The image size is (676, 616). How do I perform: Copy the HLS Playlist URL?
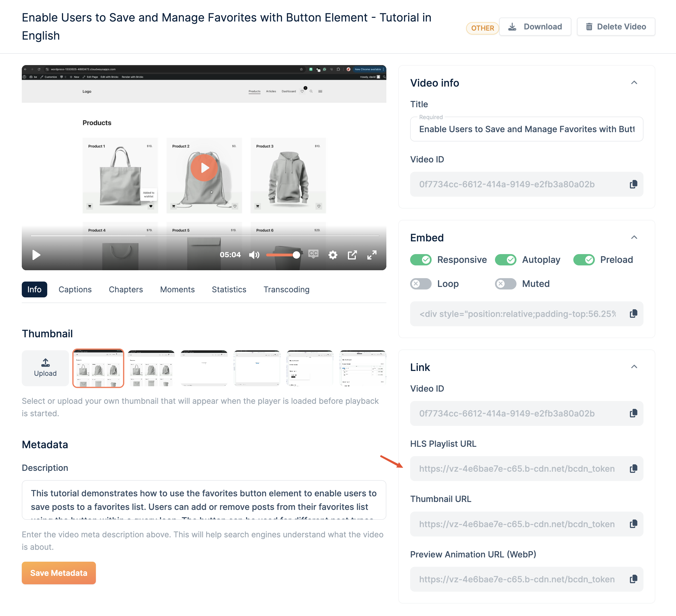pyautogui.click(x=633, y=468)
